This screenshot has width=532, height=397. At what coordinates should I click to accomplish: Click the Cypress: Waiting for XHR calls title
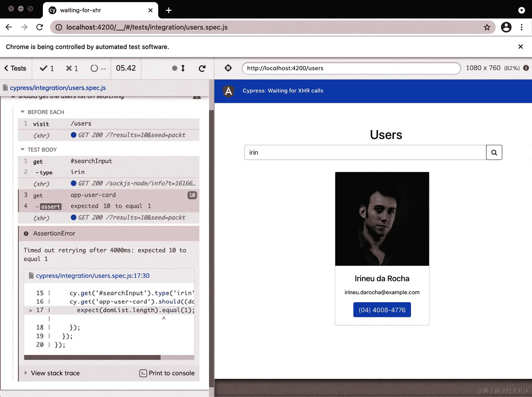coord(283,91)
